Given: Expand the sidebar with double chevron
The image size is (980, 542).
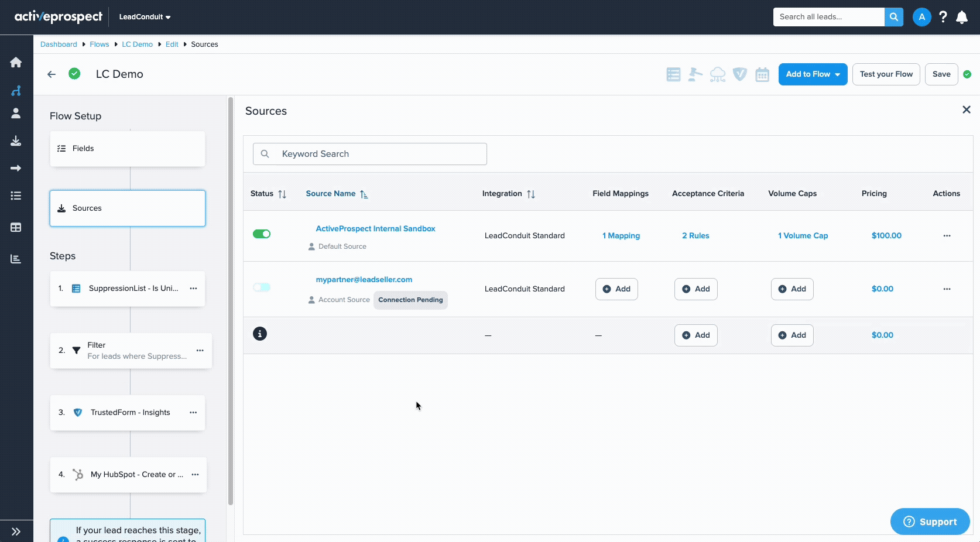Looking at the screenshot, I should 16,531.
